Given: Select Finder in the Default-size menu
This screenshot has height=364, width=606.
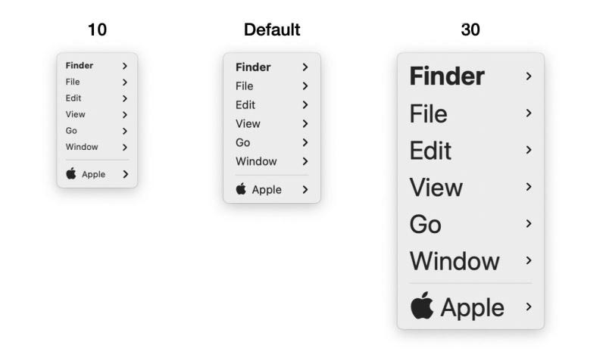Looking at the screenshot, I should point(253,67).
